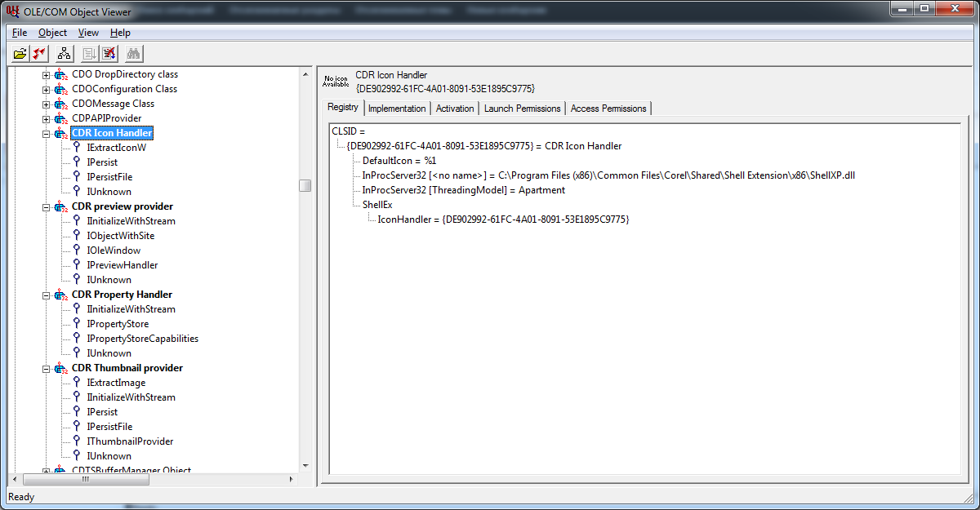Click the list with down arrow toolbar icon

click(x=91, y=54)
